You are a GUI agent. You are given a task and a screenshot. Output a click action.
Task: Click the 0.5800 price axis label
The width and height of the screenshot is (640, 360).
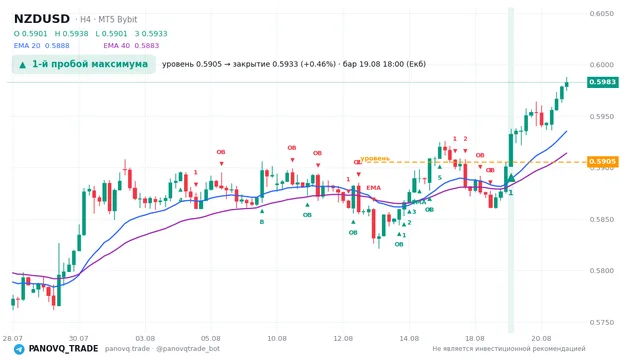click(x=602, y=271)
